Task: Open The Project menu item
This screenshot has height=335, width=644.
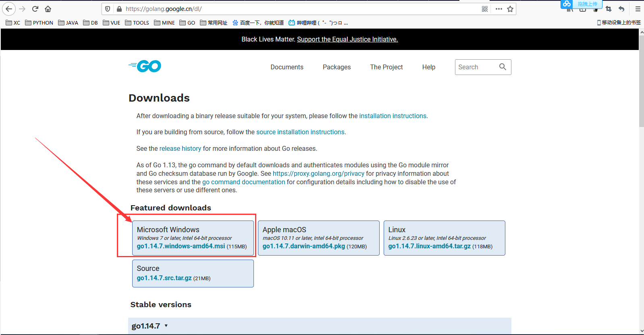Action: tap(386, 67)
